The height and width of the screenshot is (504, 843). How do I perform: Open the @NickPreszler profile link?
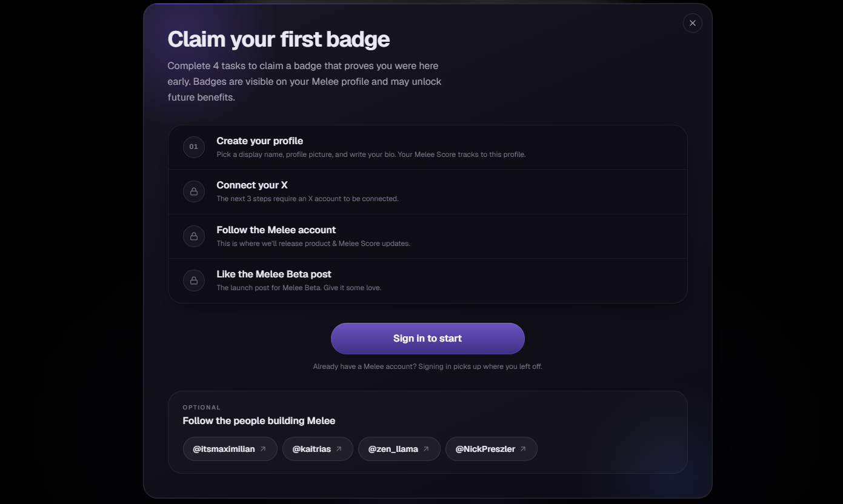click(x=491, y=449)
